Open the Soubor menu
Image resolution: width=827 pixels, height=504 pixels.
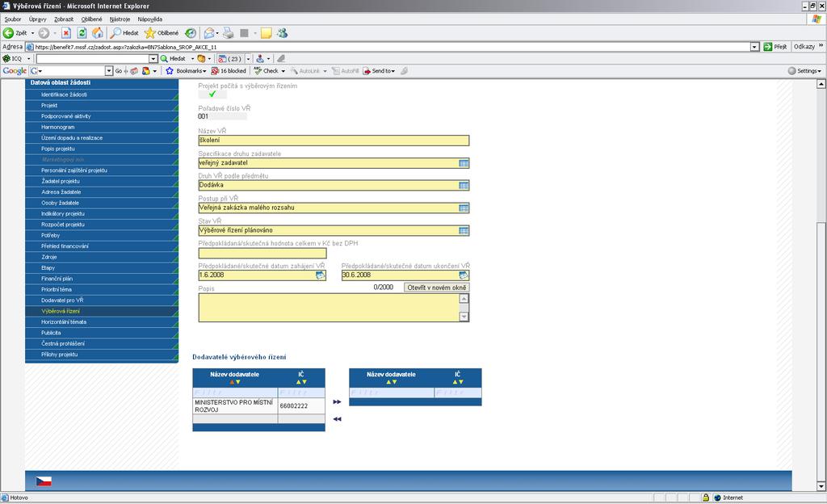coord(13,19)
